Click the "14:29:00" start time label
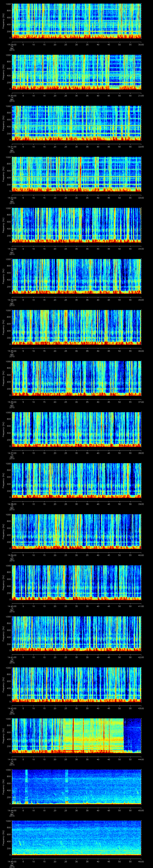The width and height of the screenshot is (153, 868). [x=12, y=44]
